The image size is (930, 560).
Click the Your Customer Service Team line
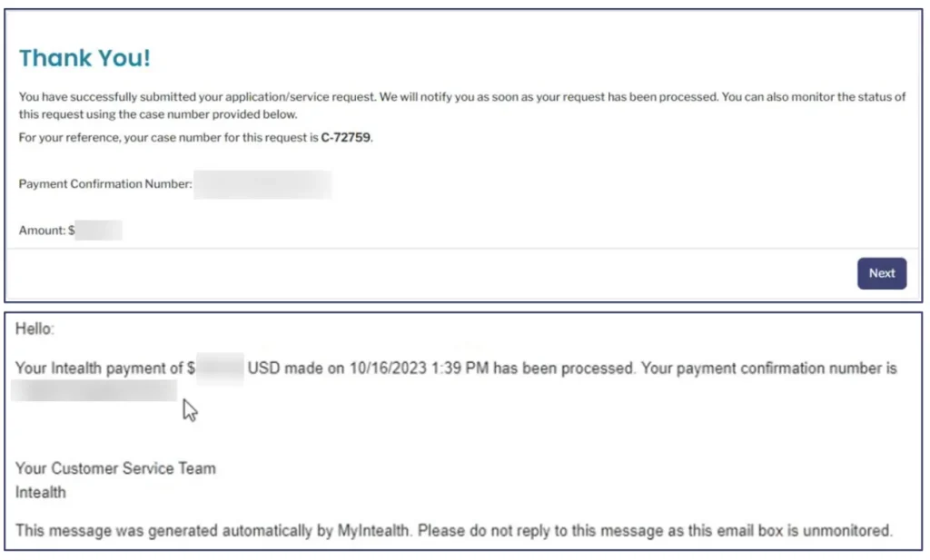(x=115, y=468)
